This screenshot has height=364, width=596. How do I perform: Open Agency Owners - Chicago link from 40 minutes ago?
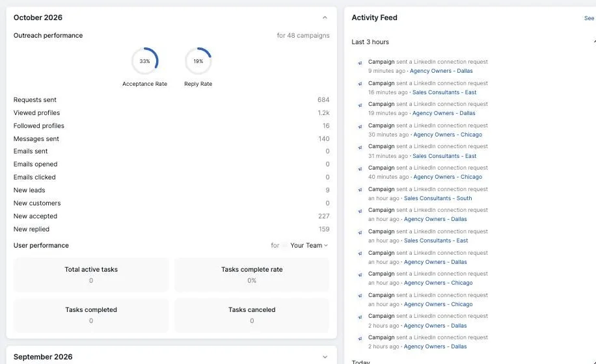(448, 177)
